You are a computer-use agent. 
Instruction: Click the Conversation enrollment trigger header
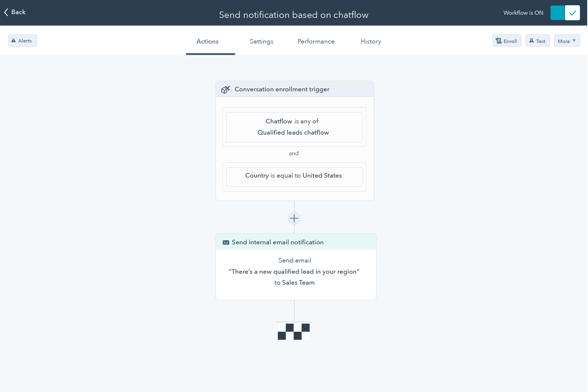tap(282, 89)
